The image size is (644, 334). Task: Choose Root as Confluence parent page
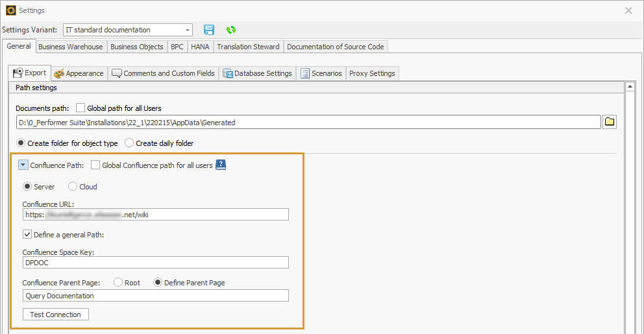[x=118, y=283]
